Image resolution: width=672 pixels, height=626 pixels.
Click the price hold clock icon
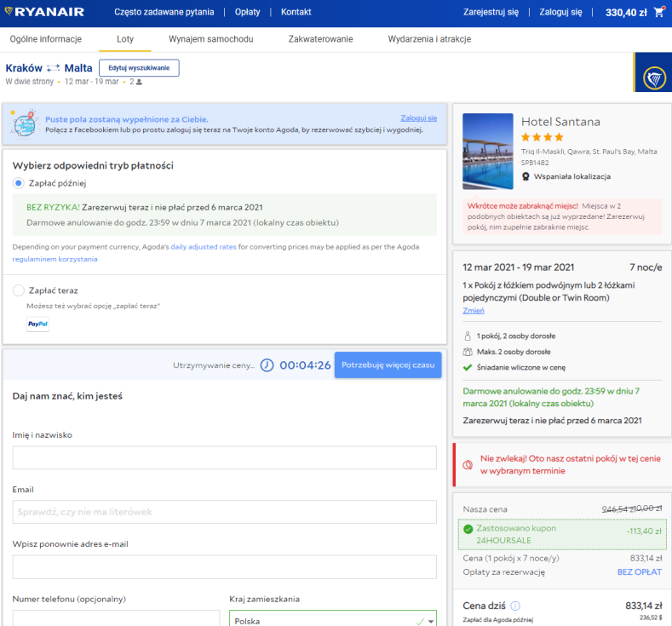[x=267, y=365]
